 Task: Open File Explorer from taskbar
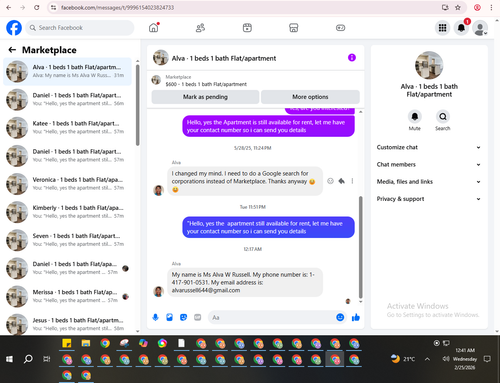[x=86, y=343]
